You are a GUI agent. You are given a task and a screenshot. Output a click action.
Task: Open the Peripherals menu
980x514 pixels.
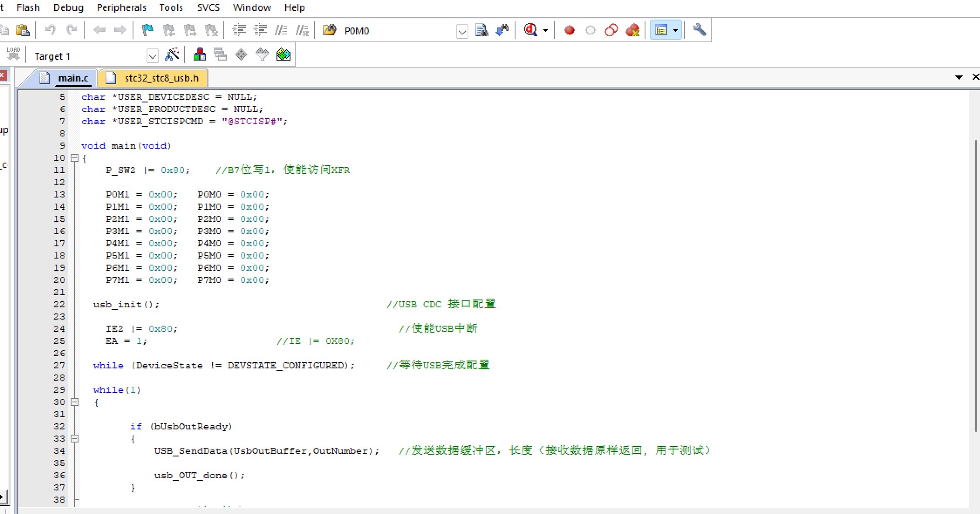point(121,7)
